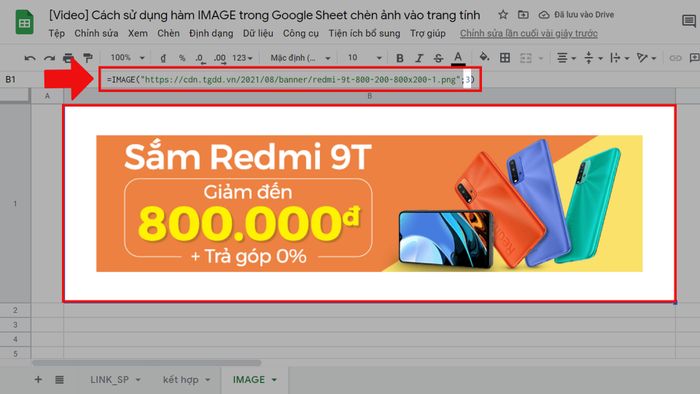This screenshot has height=394, width=700.
Task: Expand merge cells options arrow
Action: coord(541,58)
